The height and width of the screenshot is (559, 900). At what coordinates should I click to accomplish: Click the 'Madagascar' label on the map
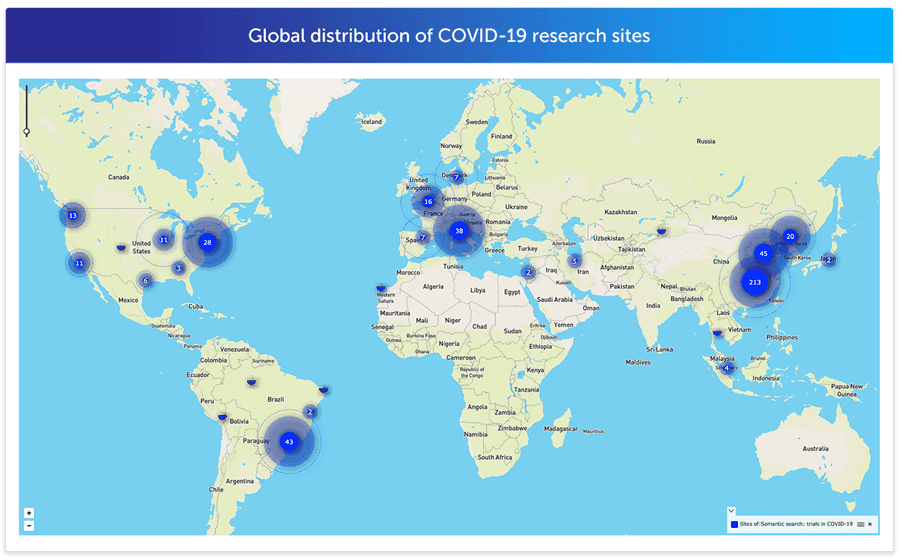tap(561, 429)
